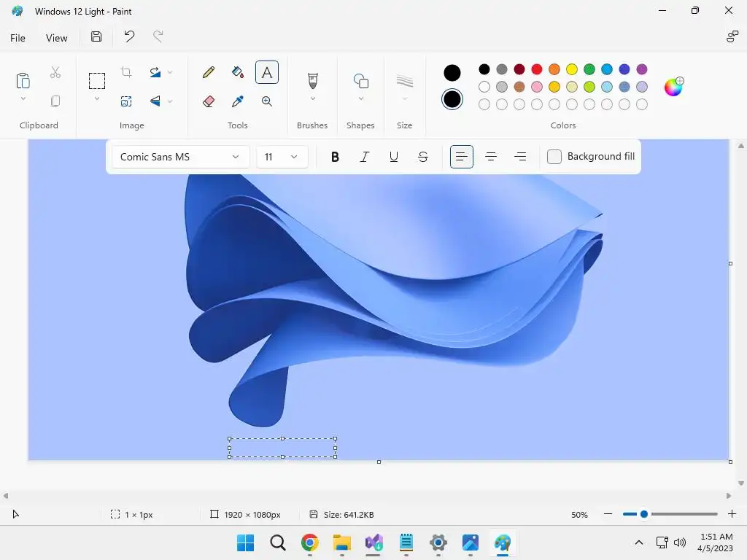
Task: Pick the red color swatch
Action: point(537,69)
